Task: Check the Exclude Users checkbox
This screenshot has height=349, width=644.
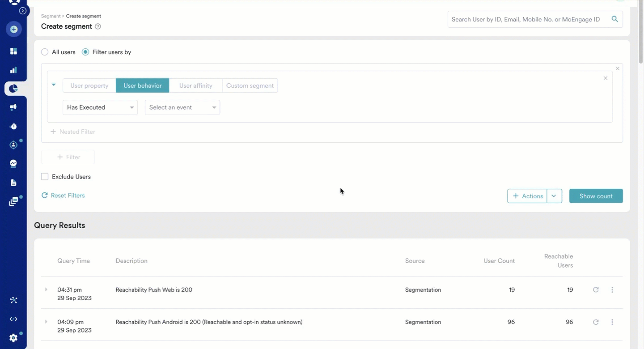Action: click(45, 177)
